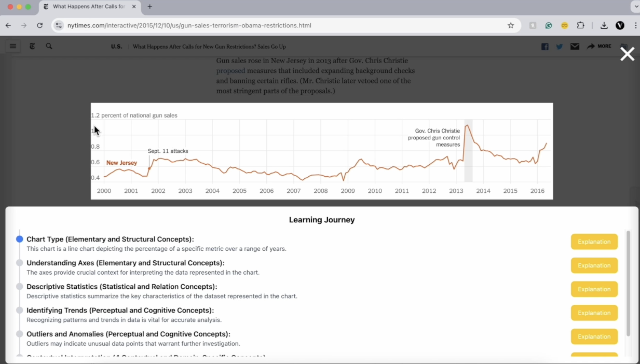Close overlay with the white X
Image resolution: width=640 pixels, height=364 pixels.
[627, 54]
